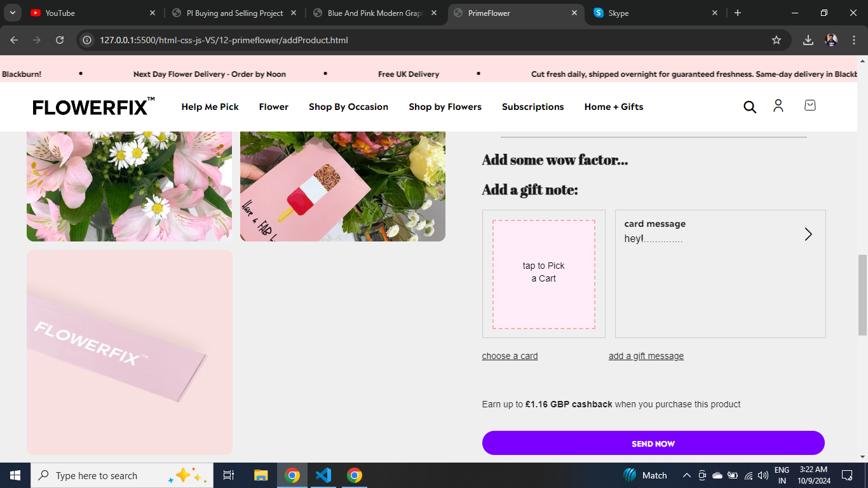Image resolution: width=868 pixels, height=488 pixels.
Task: Open the Help Me Pick menu
Action: point(210,107)
